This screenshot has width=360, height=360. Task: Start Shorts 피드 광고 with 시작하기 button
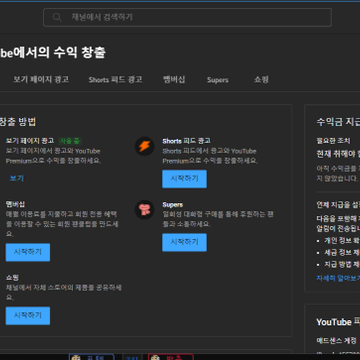click(x=184, y=179)
